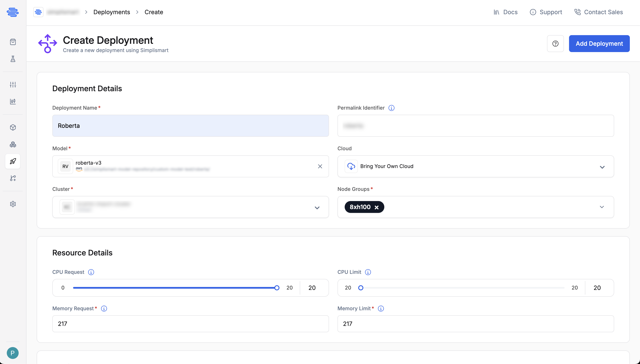Open Docs link
The image size is (640, 364).
pos(505,12)
